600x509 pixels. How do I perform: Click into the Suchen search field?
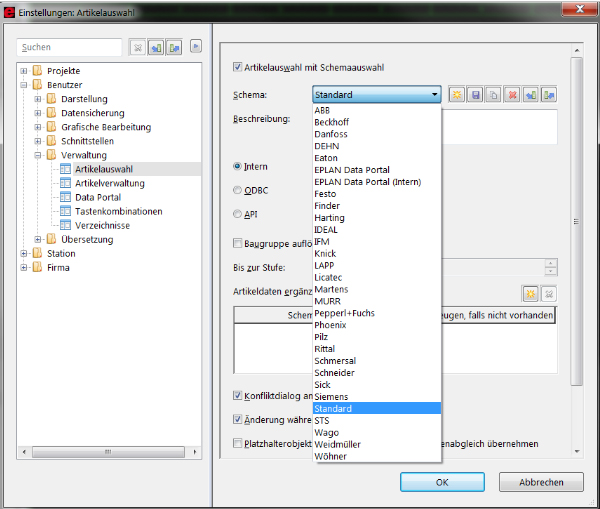pos(69,47)
